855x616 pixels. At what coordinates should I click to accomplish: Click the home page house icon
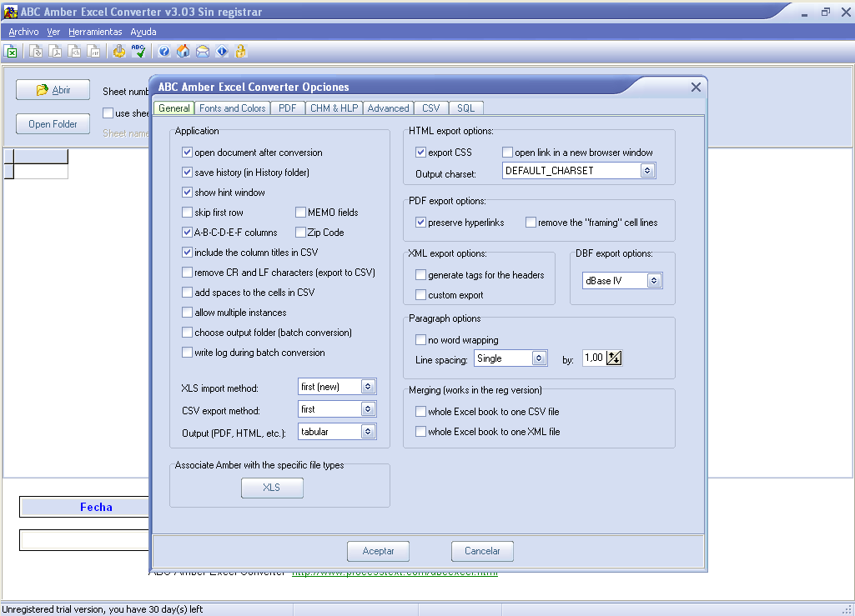click(184, 51)
